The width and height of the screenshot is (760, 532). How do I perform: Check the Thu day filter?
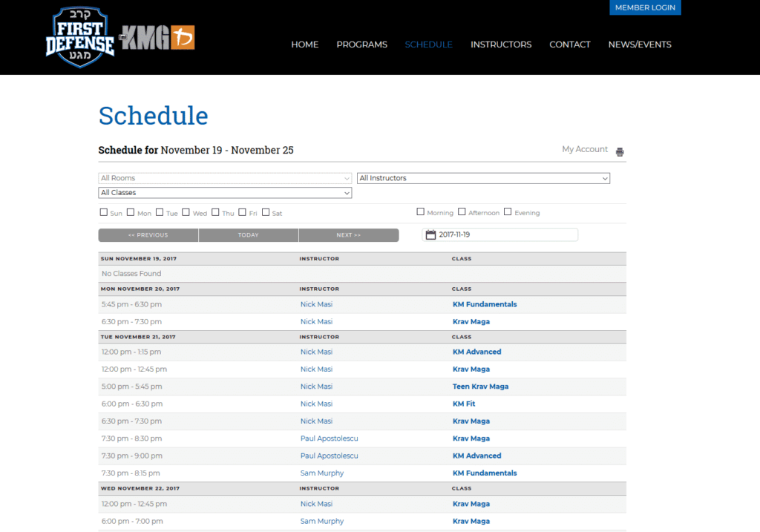[x=215, y=212]
